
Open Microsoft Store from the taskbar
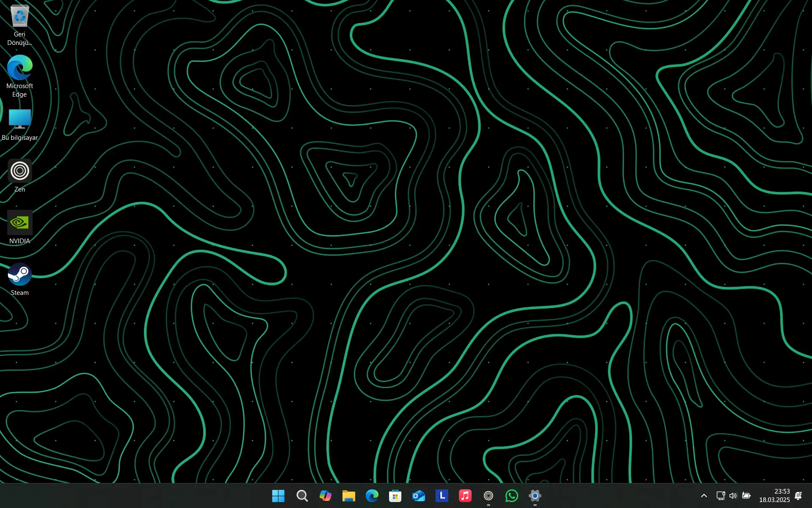tap(395, 495)
